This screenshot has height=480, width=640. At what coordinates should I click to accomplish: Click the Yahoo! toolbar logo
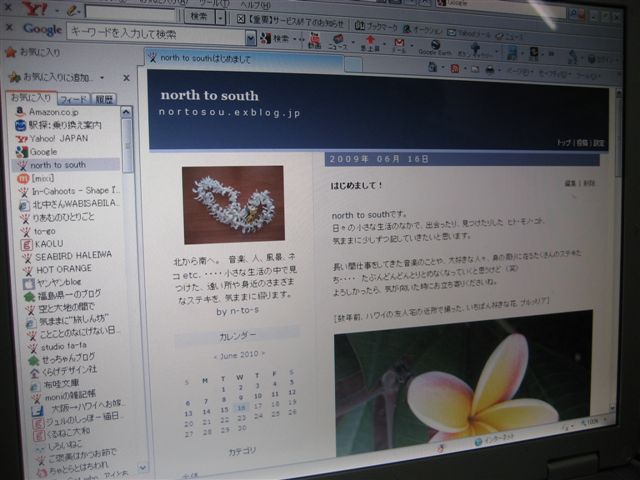pyautogui.click(x=35, y=8)
